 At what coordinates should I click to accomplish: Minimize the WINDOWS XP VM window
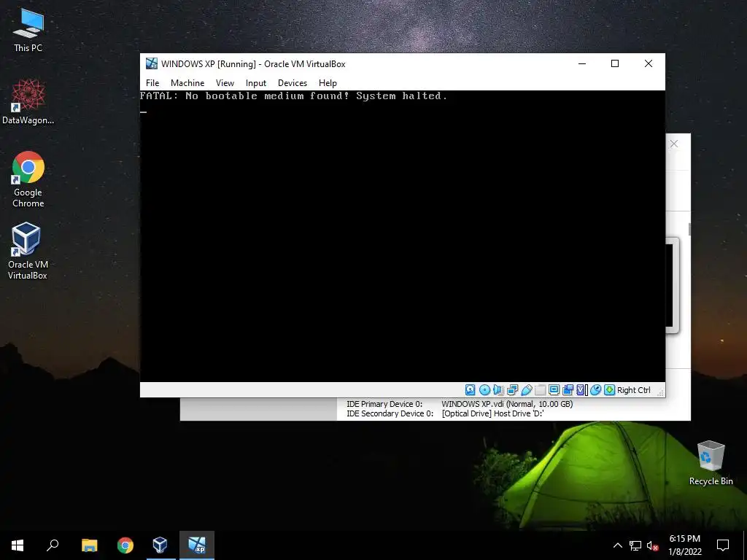point(582,63)
